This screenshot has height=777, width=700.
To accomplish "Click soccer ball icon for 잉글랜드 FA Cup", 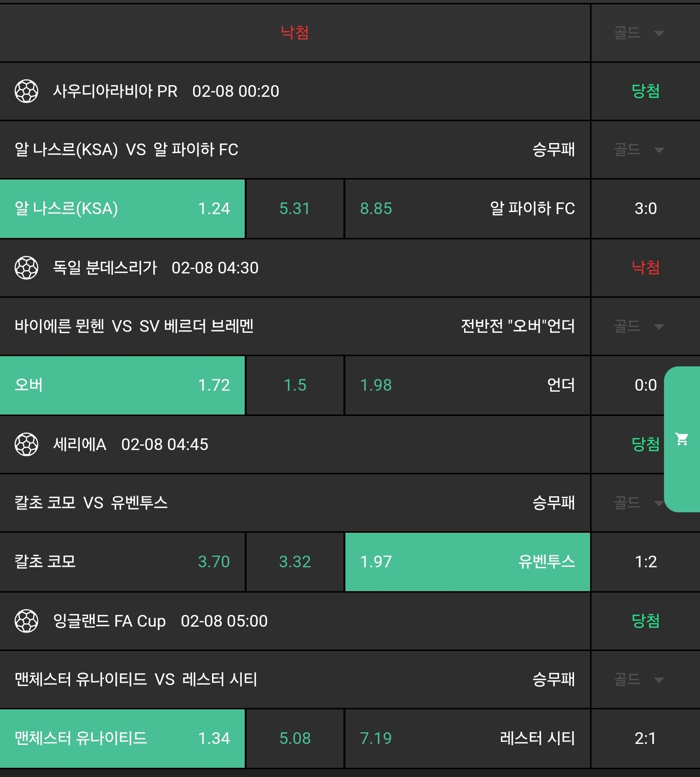I will (x=26, y=621).
